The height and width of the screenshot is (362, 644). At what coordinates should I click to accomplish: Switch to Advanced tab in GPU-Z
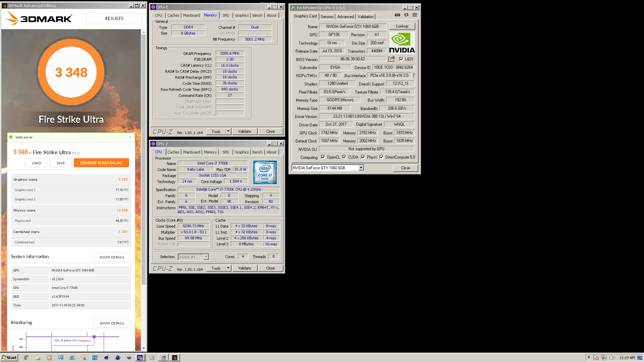[345, 17]
